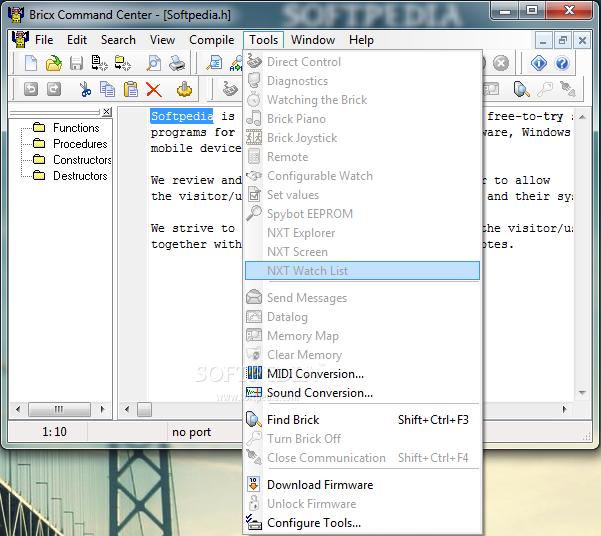Click the Copy toolbar icon

(107, 89)
